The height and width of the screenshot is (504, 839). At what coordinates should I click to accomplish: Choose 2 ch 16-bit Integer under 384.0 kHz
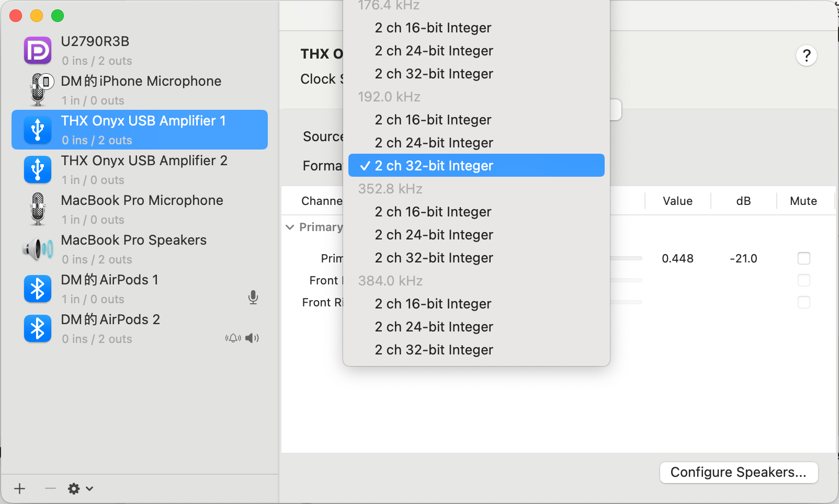tap(433, 304)
